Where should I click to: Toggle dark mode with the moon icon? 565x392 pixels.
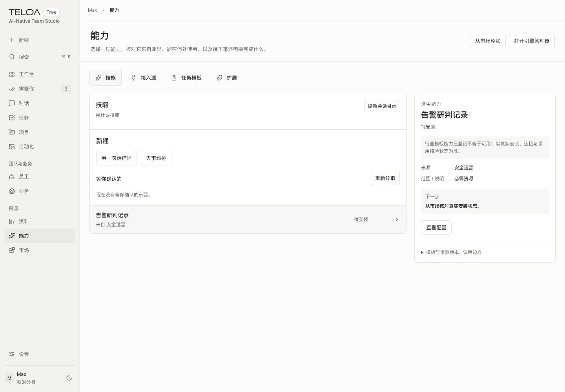click(x=69, y=378)
